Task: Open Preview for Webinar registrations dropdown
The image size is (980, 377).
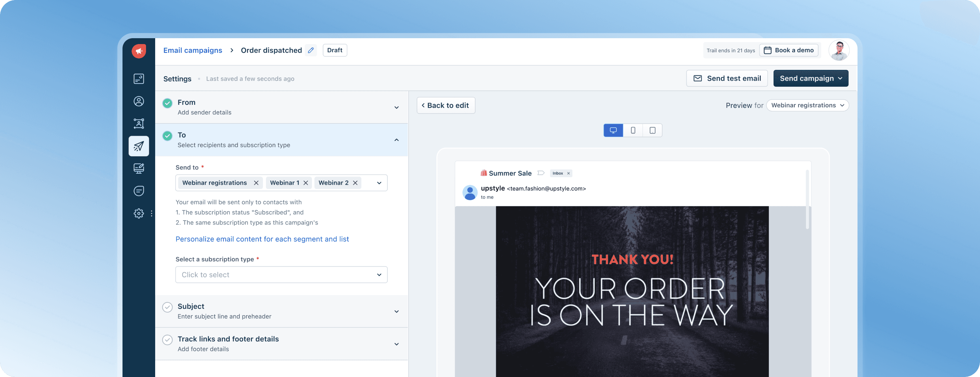Action: [807, 105]
